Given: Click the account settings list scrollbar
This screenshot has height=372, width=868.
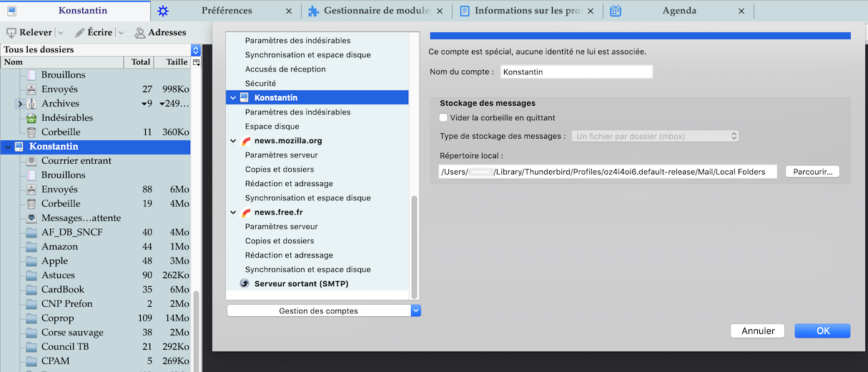Looking at the screenshot, I should pos(414,247).
